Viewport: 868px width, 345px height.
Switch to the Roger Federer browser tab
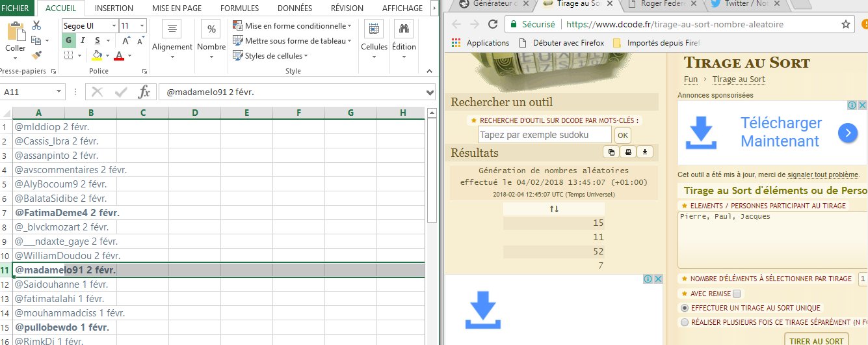665,5
